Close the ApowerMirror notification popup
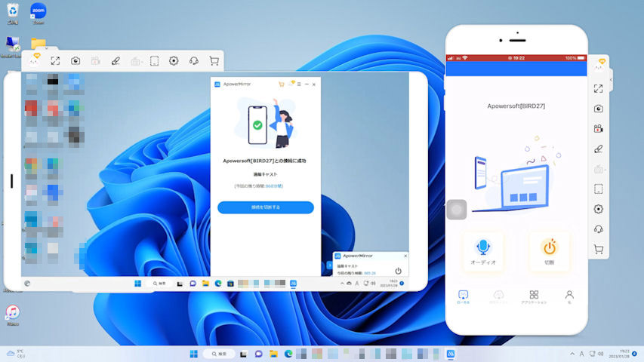Screen dimensions: 644x362 coord(405,256)
